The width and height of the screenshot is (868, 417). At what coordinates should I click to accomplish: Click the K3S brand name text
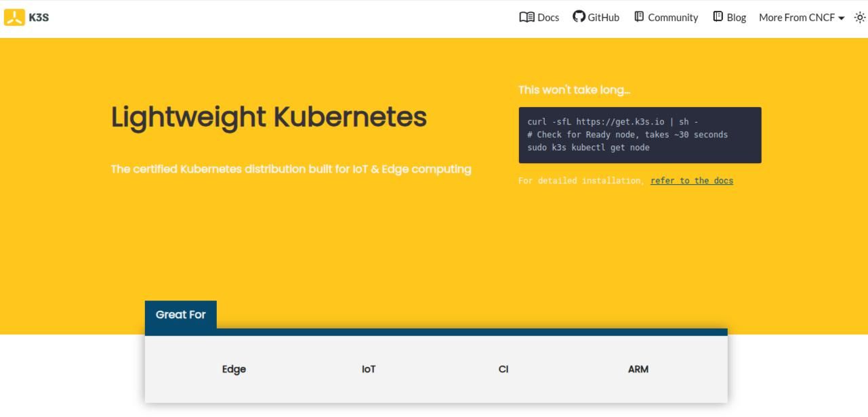coord(39,18)
